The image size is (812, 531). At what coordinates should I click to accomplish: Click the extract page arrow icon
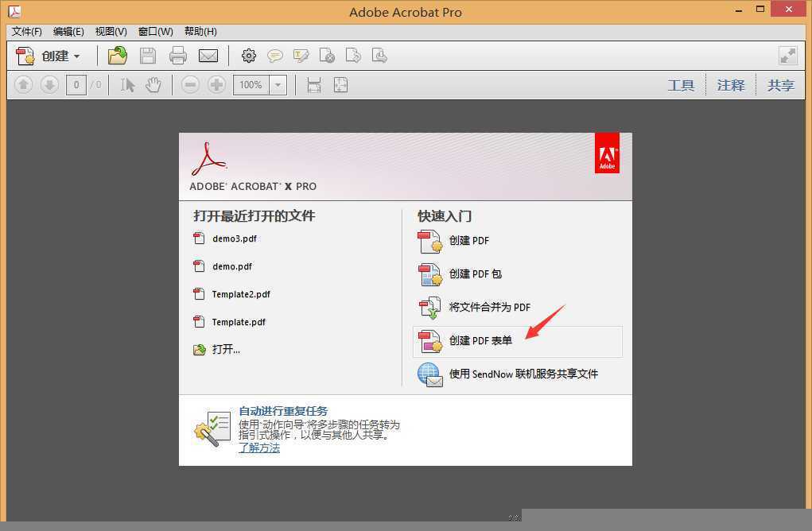(353, 56)
